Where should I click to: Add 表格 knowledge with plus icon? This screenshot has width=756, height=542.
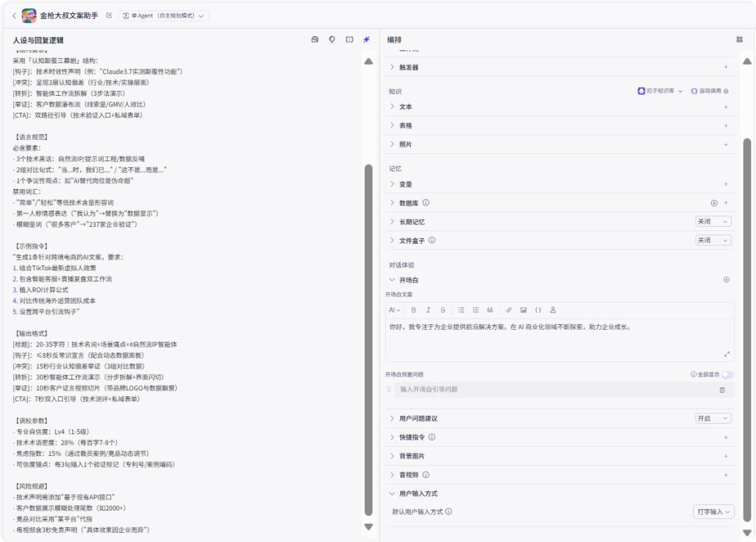point(726,125)
